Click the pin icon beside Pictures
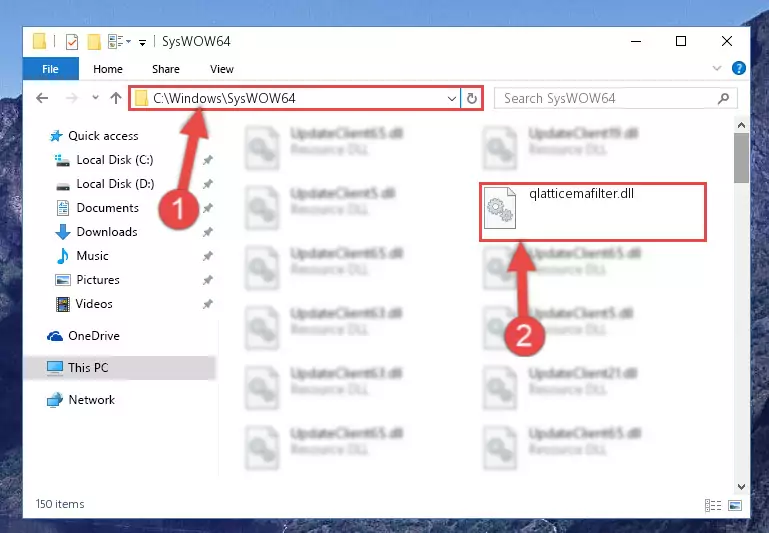 pos(208,280)
